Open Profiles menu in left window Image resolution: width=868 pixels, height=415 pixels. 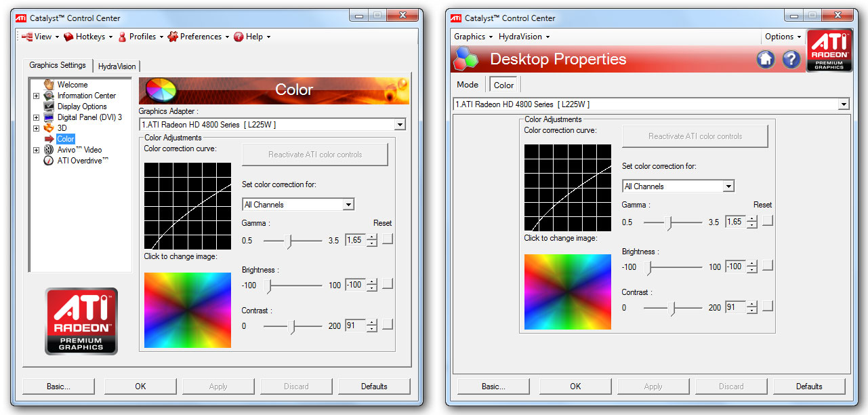(141, 37)
